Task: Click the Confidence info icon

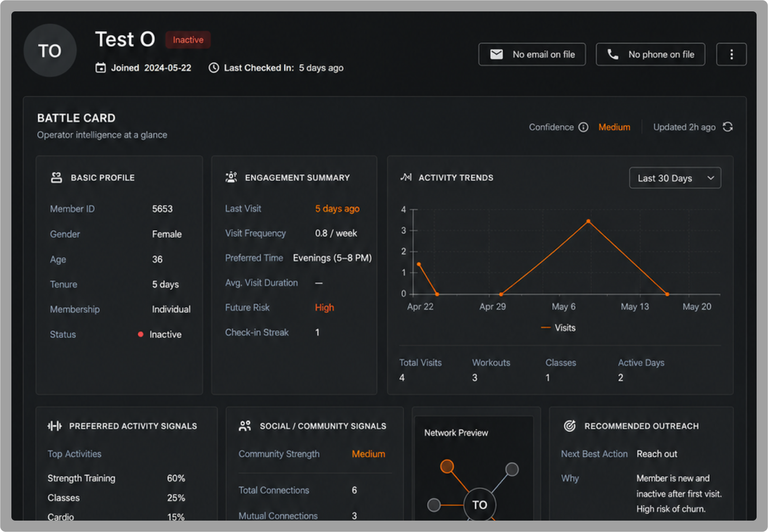Action: 583,127
